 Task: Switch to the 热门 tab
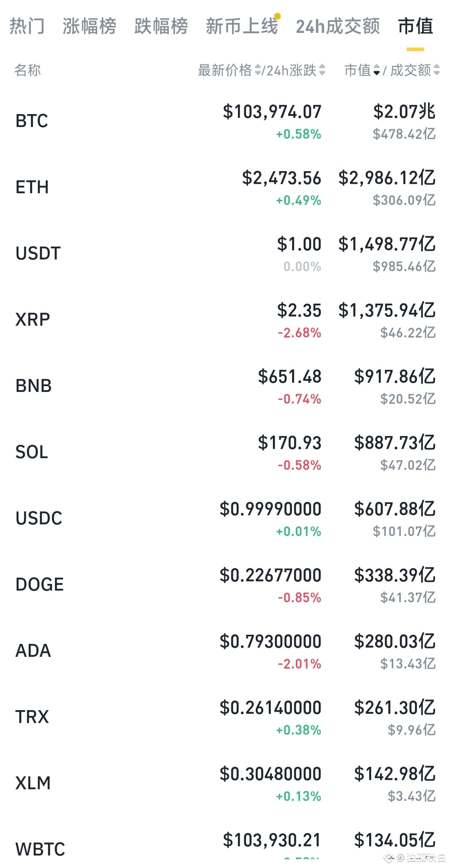(27, 26)
